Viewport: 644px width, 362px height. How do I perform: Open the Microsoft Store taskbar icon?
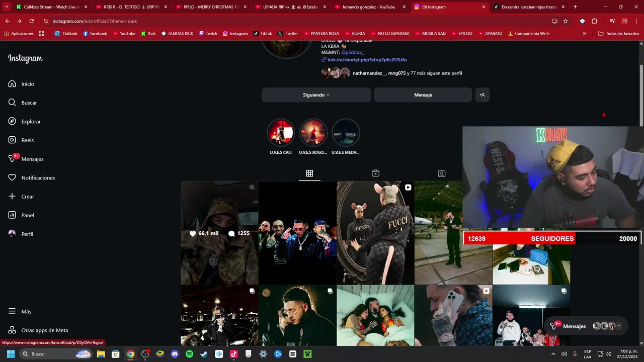coord(115,354)
